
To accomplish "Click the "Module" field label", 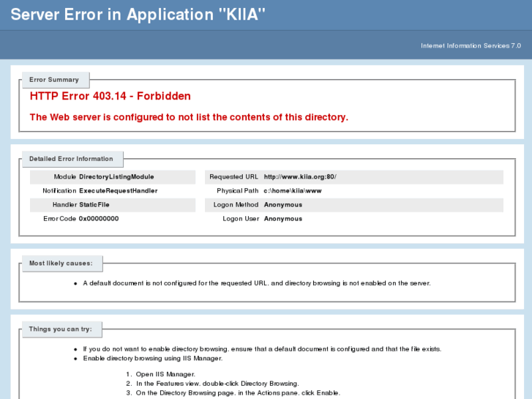I will [x=65, y=177].
